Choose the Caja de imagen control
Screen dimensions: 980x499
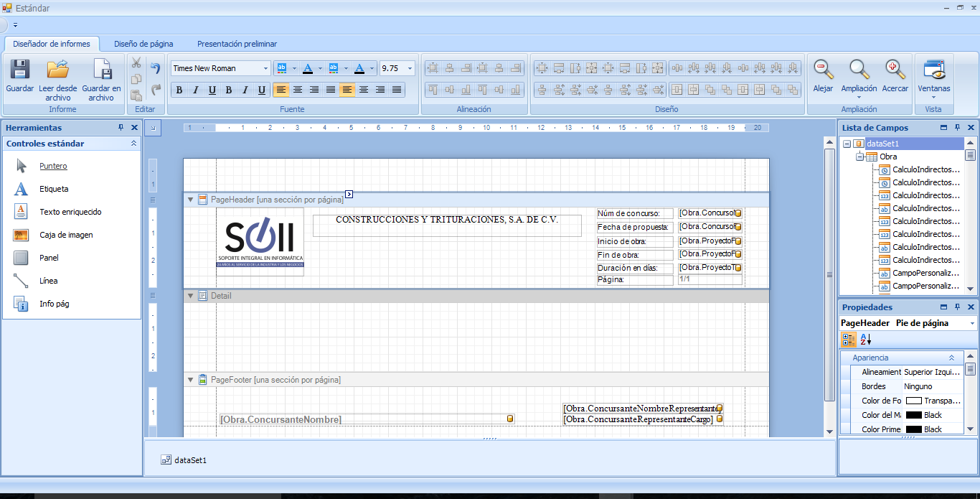pos(65,235)
